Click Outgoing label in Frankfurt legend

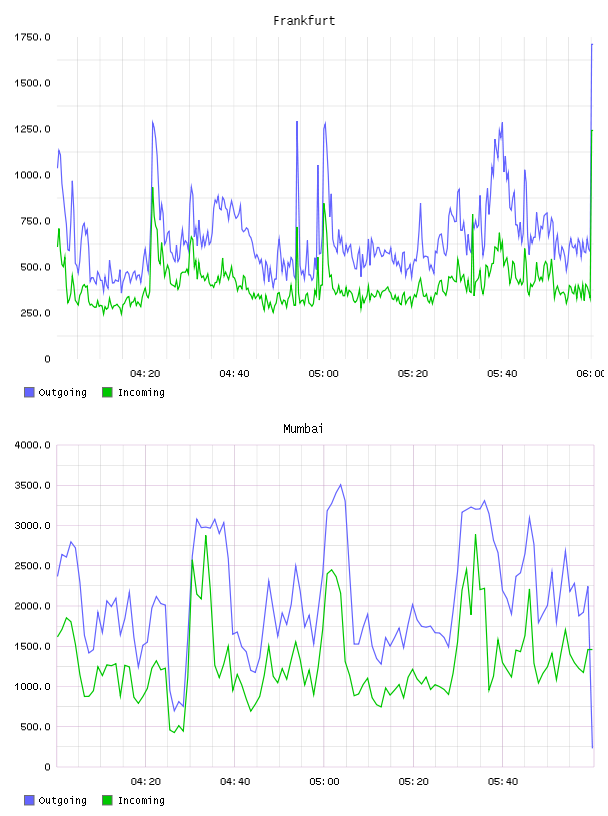pyautogui.click(x=62, y=393)
